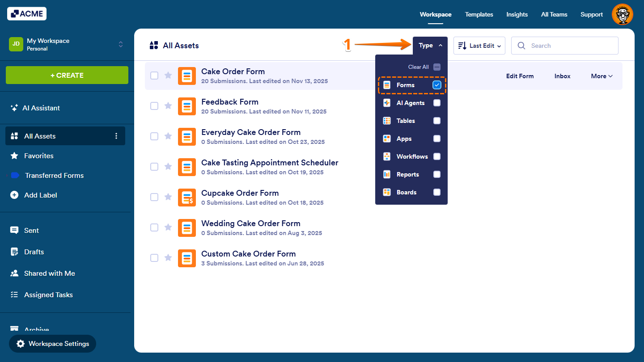Image resolution: width=644 pixels, height=362 pixels.
Task: Open the Custom Cake Order Form link
Action: pyautogui.click(x=248, y=253)
